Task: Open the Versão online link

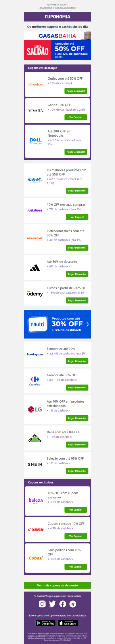Action: coord(46,7)
